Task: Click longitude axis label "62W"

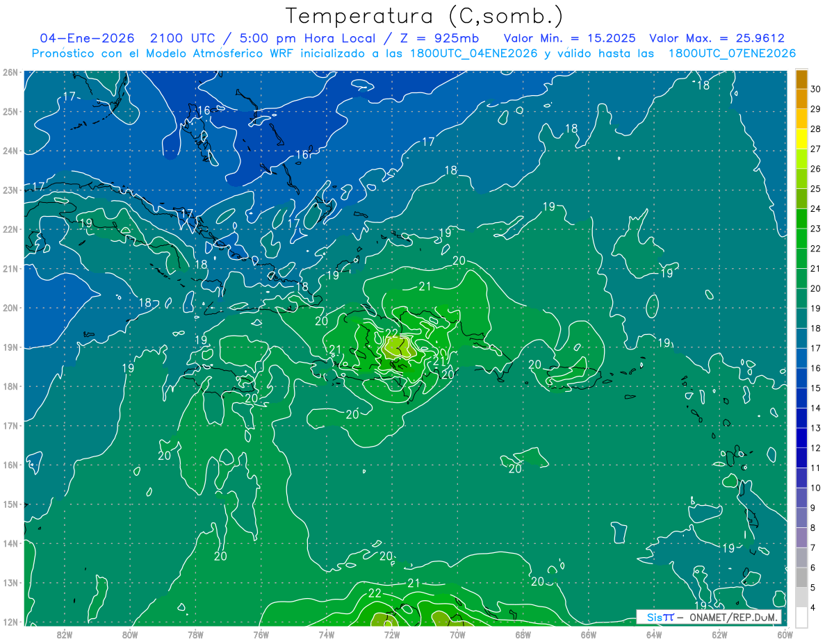Action: point(719,634)
